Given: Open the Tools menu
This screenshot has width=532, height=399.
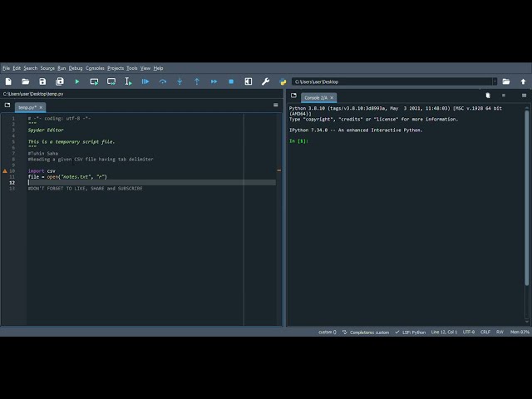Looking at the screenshot, I should (x=132, y=68).
